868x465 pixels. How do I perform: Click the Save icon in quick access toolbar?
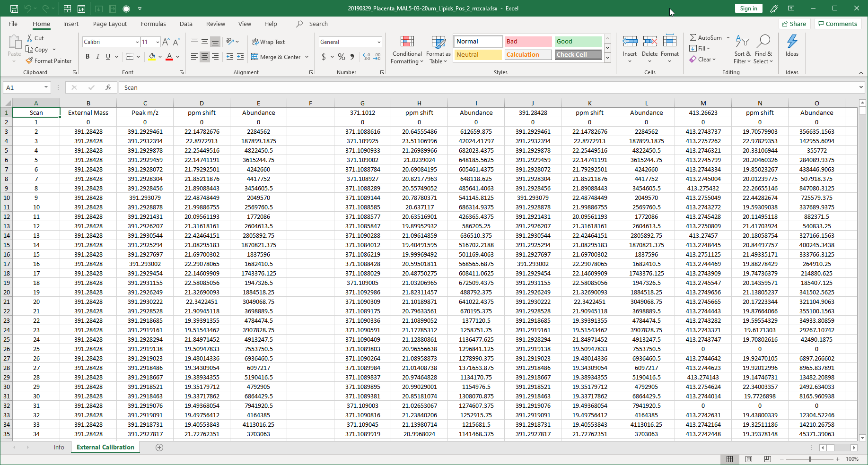pos(14,9)
